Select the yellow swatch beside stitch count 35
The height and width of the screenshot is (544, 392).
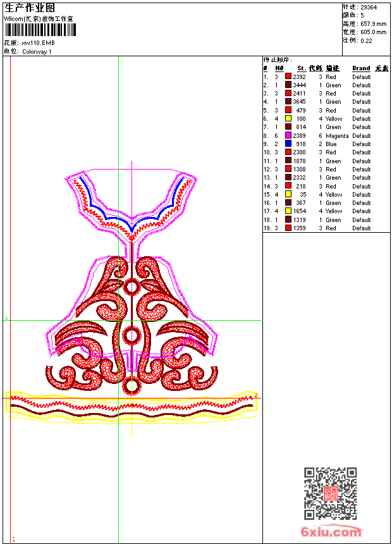(288, 194)
